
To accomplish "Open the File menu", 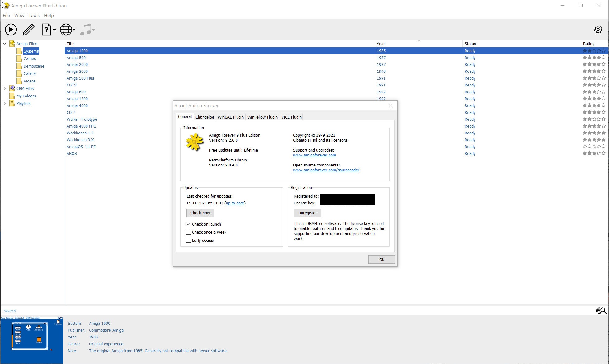I will (6, 15).
